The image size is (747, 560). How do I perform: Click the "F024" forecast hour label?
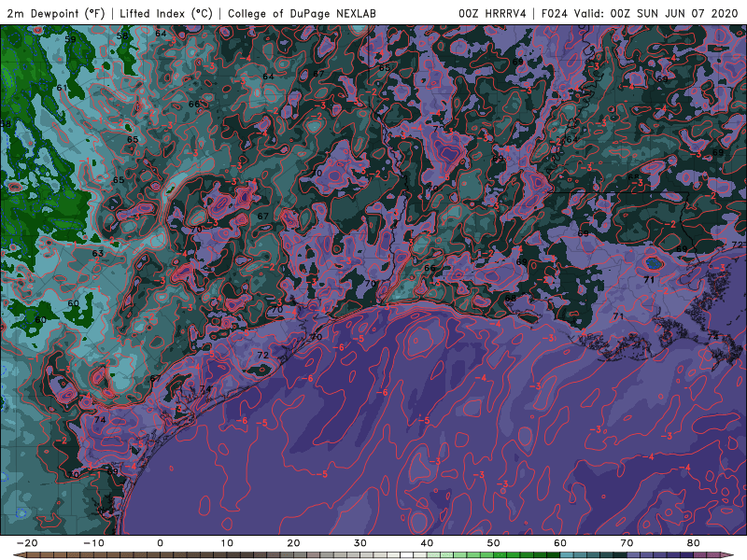pyautogui.click(x=555, y=13)
